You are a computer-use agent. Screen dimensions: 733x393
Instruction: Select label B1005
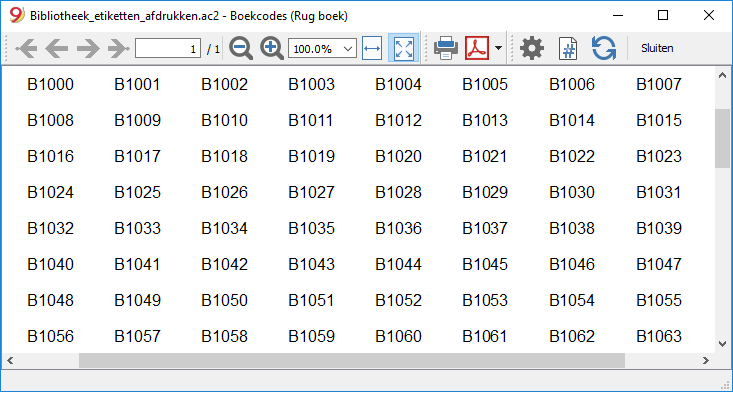(x=485, y=85)
